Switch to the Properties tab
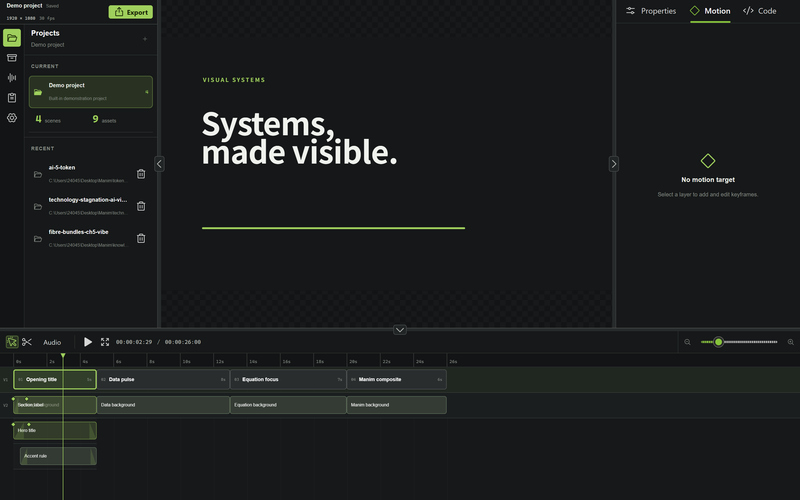Screen dimensions: 800x500 [x=651, y=11]
